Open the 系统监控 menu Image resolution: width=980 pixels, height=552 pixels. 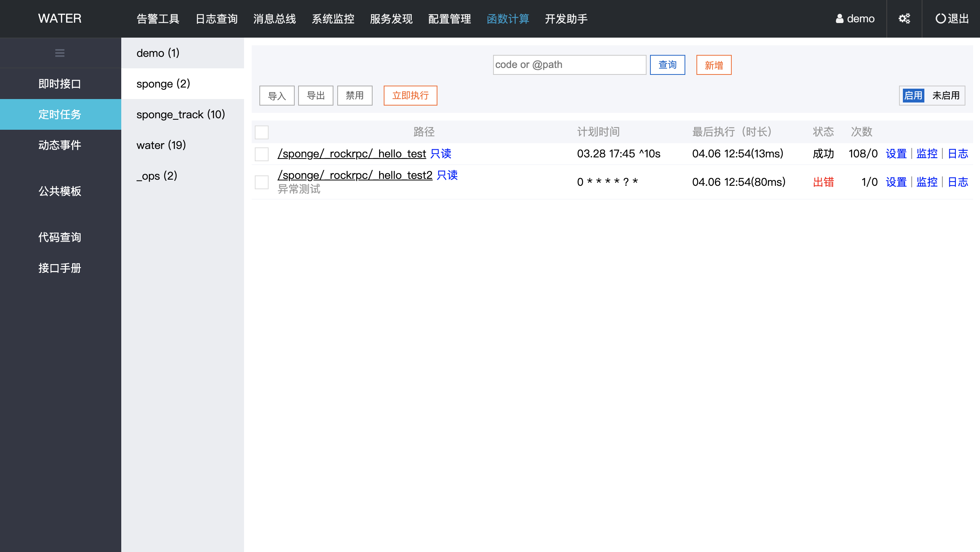[x=333, y=19]
